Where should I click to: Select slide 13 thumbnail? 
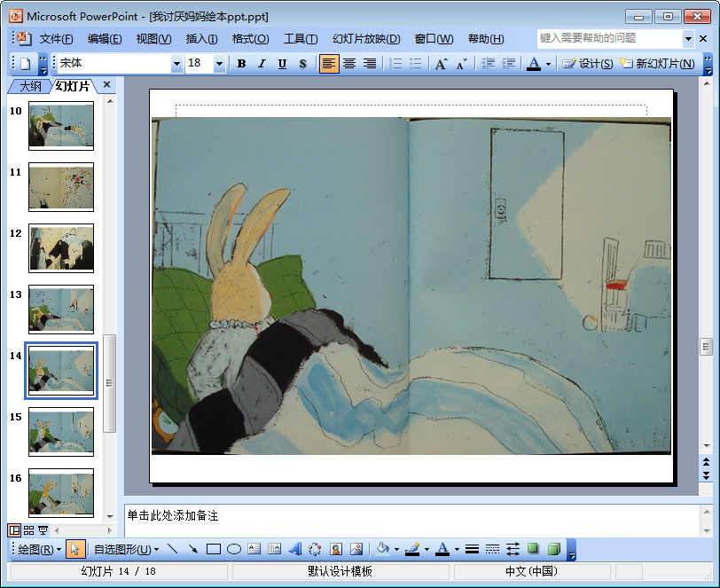[x=61, y=310]
